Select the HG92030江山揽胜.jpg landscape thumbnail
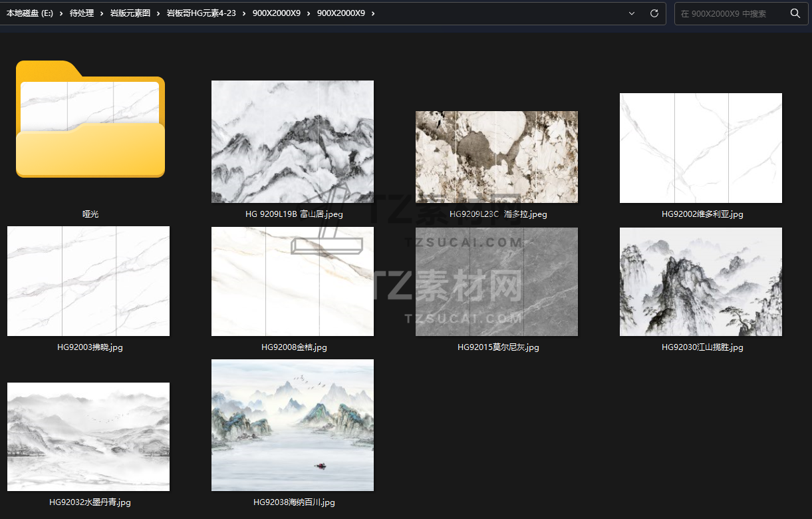The image size is (812, 519). coord(700,281)
